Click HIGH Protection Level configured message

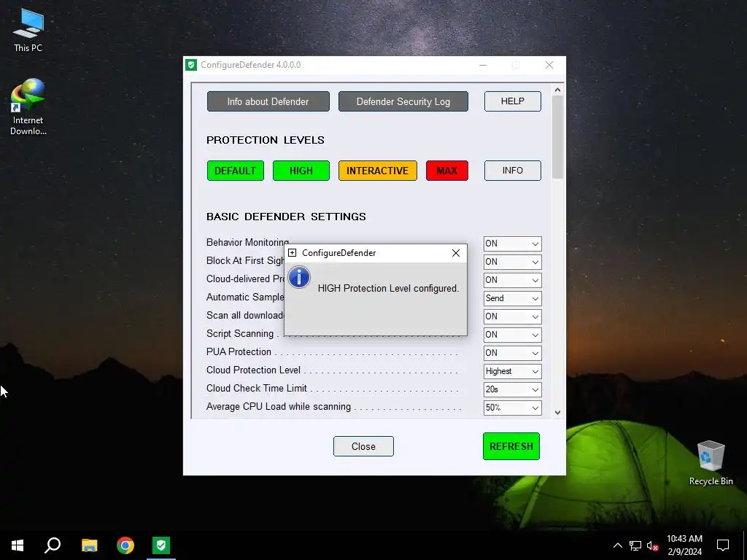click(388, 289)
